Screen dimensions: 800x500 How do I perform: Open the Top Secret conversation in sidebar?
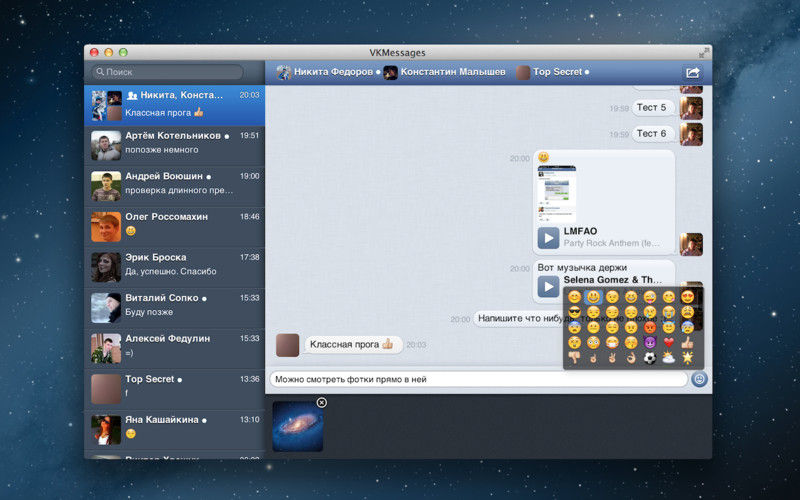pyautogui.click(x=174, y=389)
